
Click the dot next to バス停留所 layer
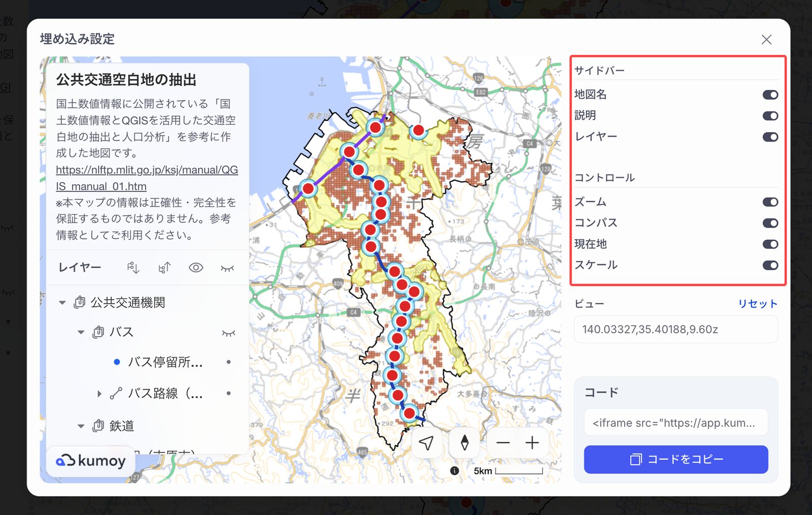pyautogui.click(x=229, y=362)
